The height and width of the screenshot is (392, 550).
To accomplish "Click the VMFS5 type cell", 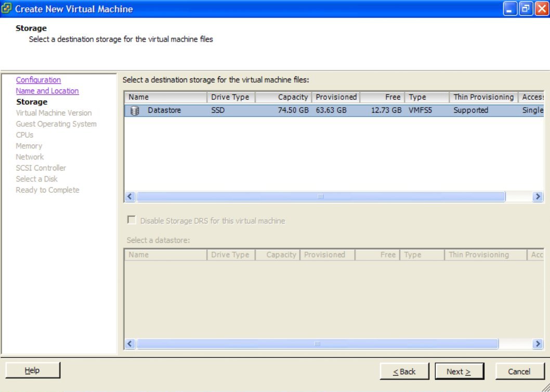I will tap(420, 110).
